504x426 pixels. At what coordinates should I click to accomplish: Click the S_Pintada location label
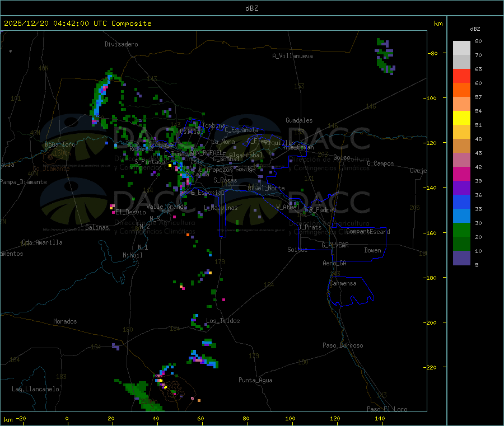pyautogui.click(x=150, y=162)
